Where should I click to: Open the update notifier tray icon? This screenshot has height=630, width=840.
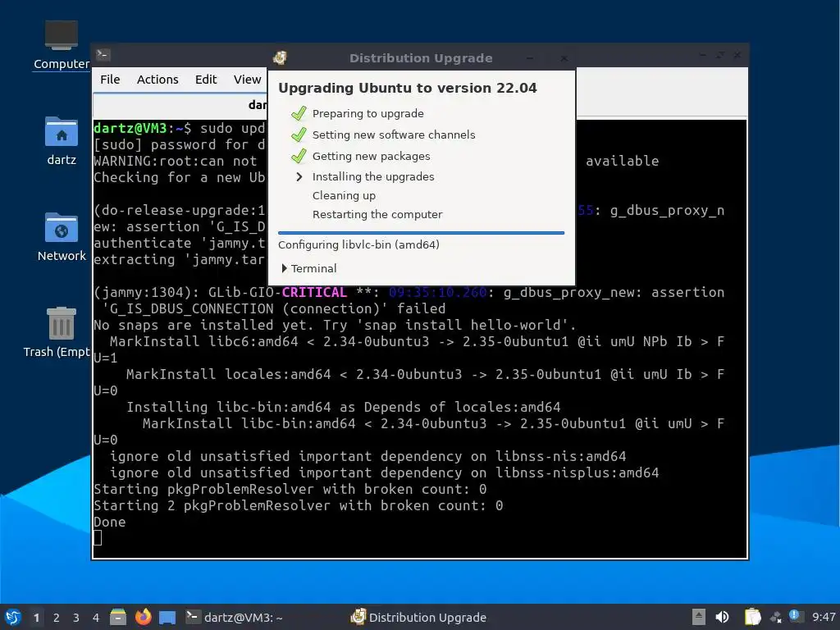(x=795, y=616)
